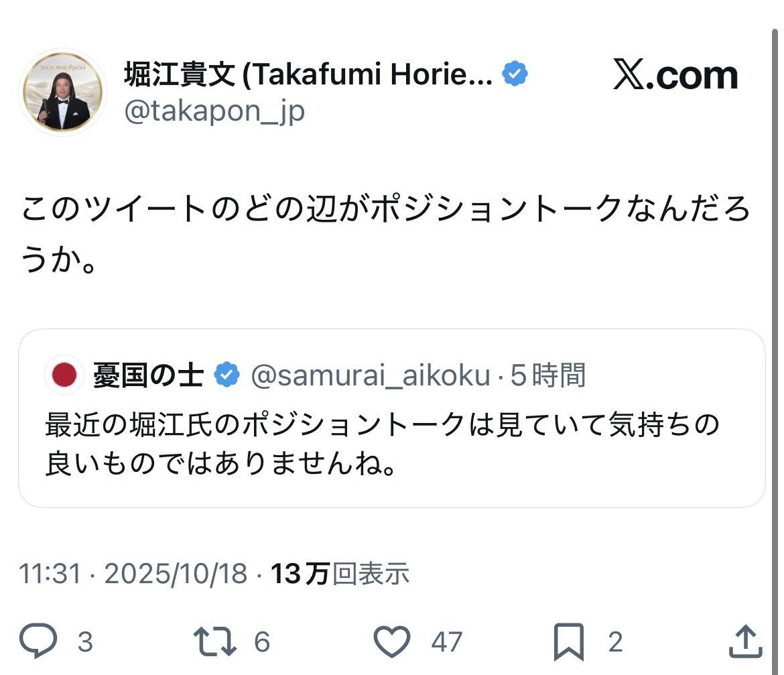Click the 5時間 timestamp of the quoted tweet

click(548, 375)
